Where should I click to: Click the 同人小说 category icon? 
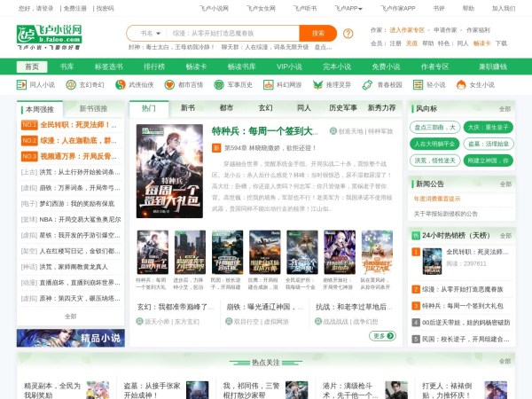22,85
